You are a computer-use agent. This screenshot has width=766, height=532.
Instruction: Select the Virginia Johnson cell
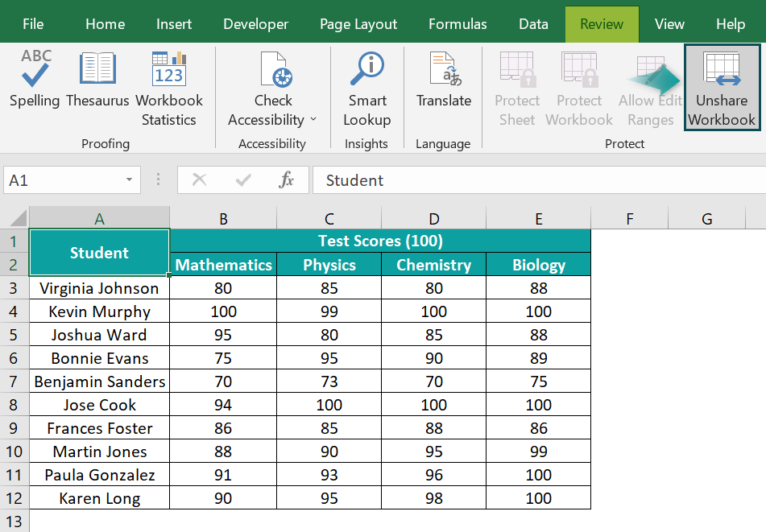click(99, 288)
